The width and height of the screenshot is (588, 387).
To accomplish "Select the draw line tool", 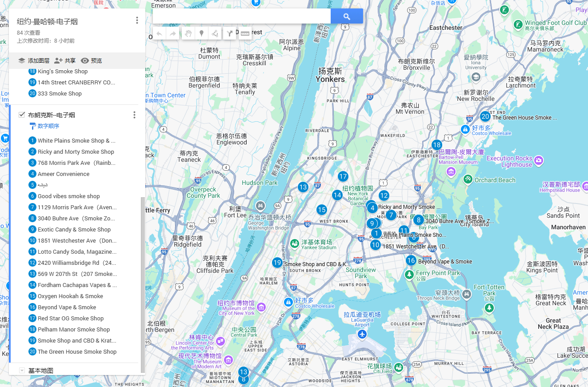I will pos(215,33).
